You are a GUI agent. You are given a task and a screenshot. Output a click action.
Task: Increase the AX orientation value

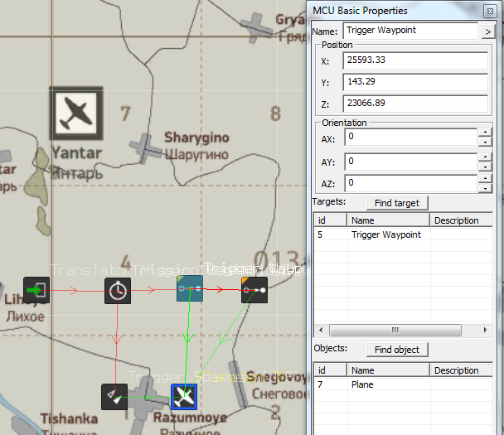pos(486,132)
